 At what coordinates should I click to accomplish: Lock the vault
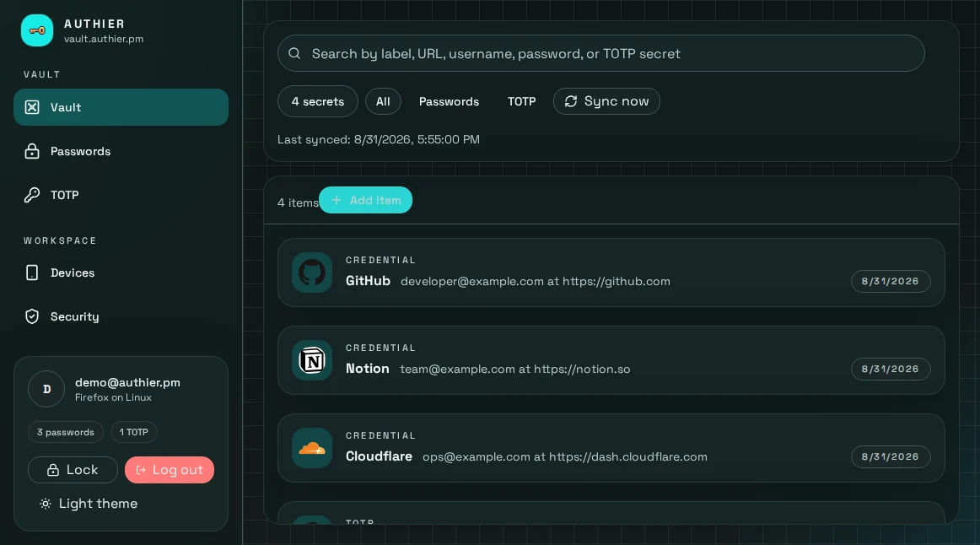pyautogui.click(x=73, y=470)
